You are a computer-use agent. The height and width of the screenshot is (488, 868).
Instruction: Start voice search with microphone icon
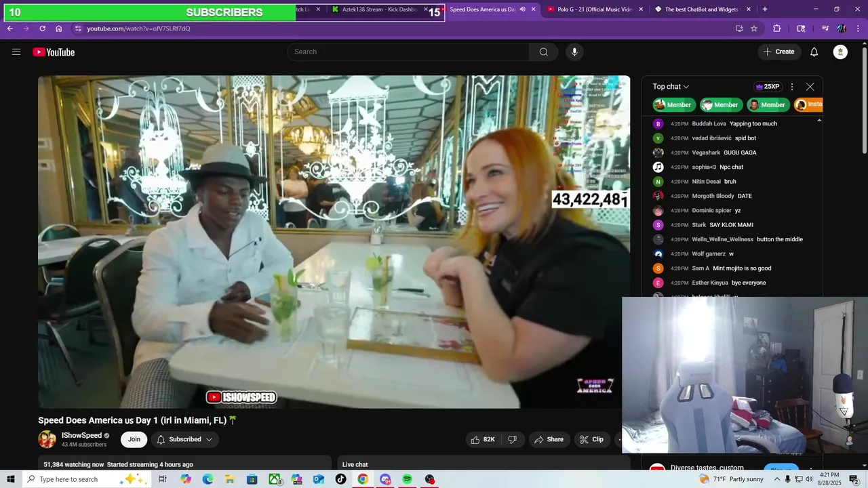[x=574, y=52]
